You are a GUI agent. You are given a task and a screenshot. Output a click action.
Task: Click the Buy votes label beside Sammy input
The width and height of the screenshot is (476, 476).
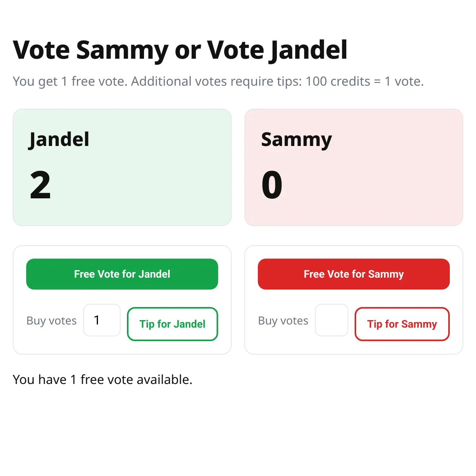(283, 321)
